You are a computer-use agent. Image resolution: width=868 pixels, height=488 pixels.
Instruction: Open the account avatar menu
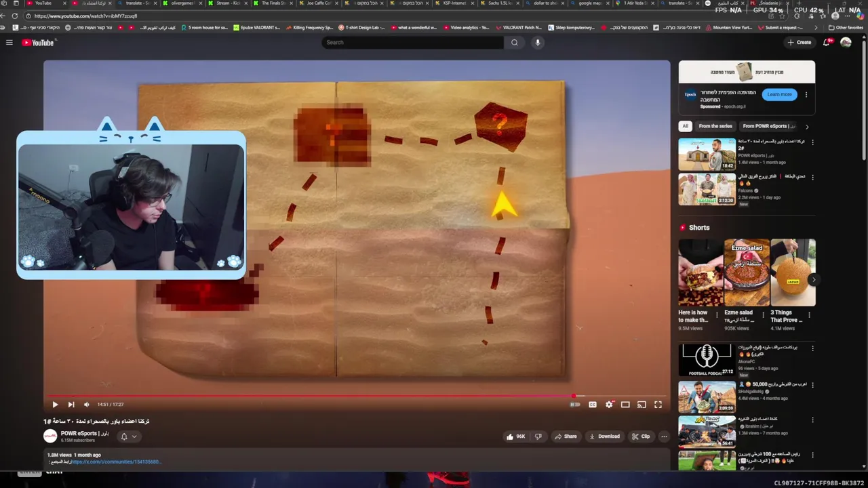pos(846,43)
